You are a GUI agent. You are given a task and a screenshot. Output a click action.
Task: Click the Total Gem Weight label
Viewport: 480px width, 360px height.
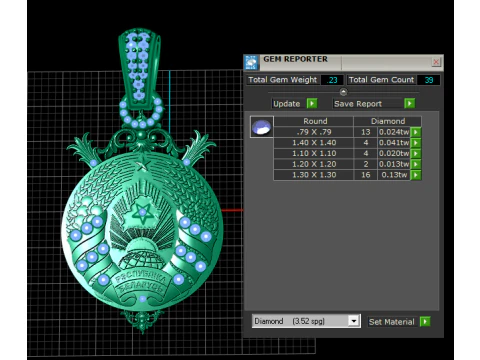pos(283,80)
